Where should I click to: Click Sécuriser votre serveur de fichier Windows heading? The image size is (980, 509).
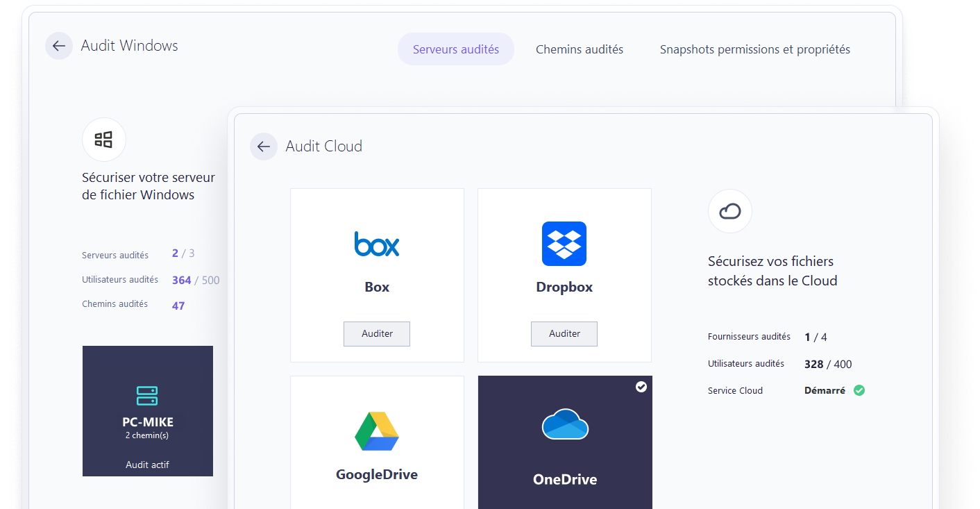[x=149, y=187]
